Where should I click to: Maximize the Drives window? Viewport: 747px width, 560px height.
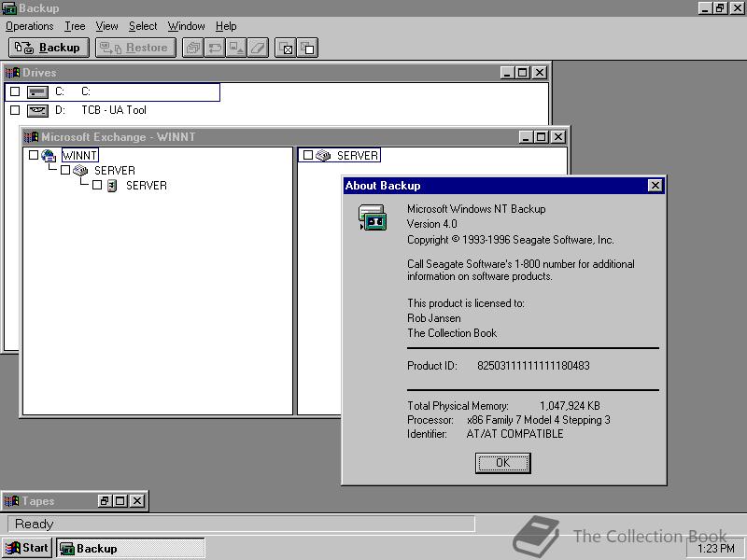click(x=523, y=73)
